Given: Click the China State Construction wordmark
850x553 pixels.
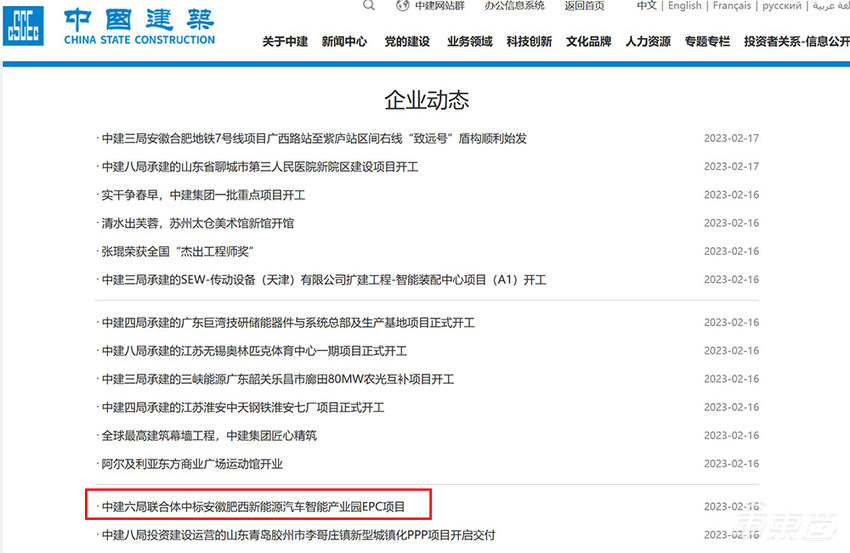Looking at the screenshot, I should coord(139,27).
